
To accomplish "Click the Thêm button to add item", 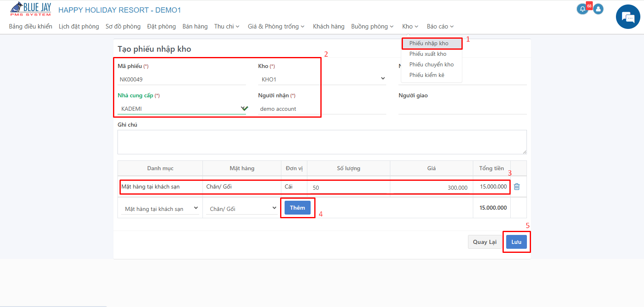I will pos(298,208).
